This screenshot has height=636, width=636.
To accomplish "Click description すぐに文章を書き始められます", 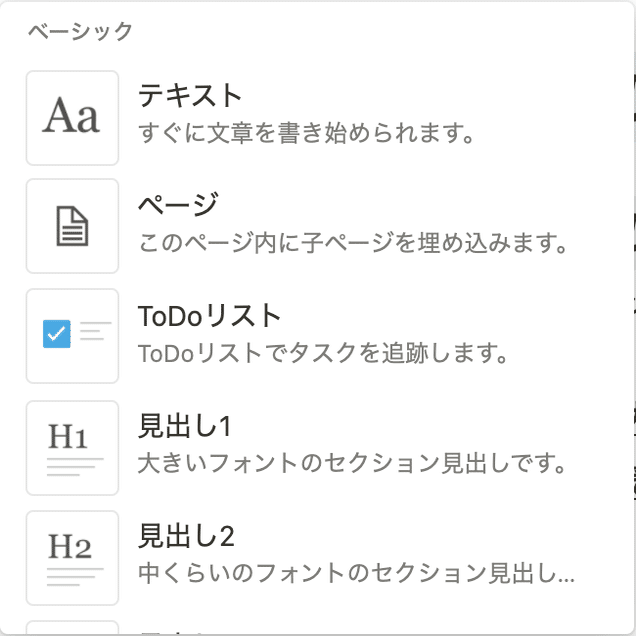I will (x=305, y=132).
